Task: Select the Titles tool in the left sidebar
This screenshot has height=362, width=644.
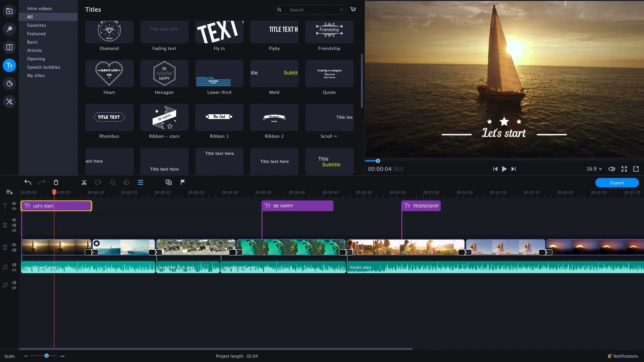Action: [9, 65]
